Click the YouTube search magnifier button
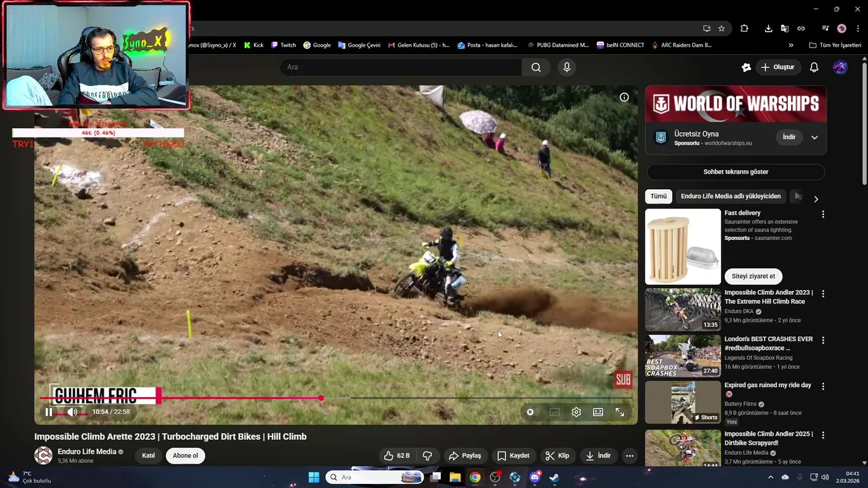The image size is (868, 488). point(536,67)
